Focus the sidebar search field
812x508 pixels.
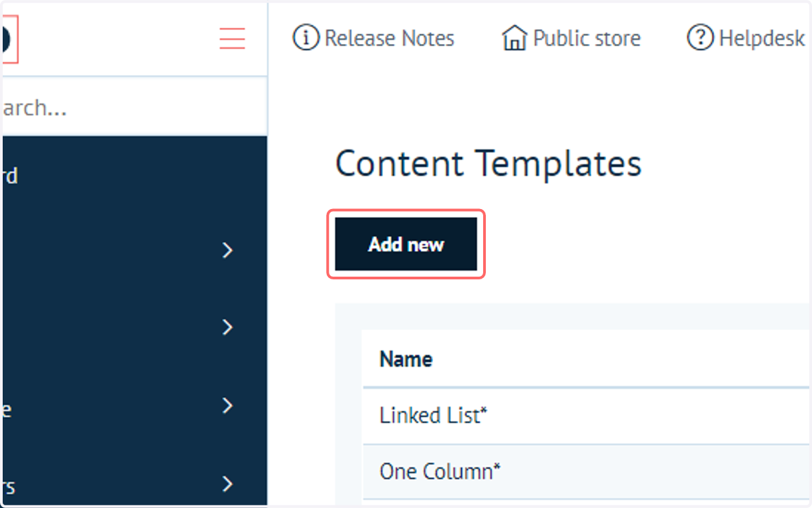[135, 108]
